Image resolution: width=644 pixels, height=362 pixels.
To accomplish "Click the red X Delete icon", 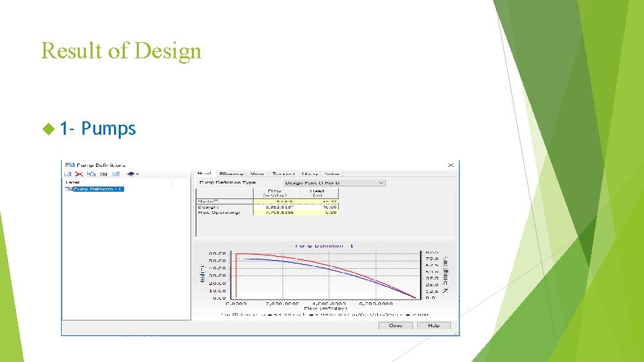I will click(x=79, y=174).
